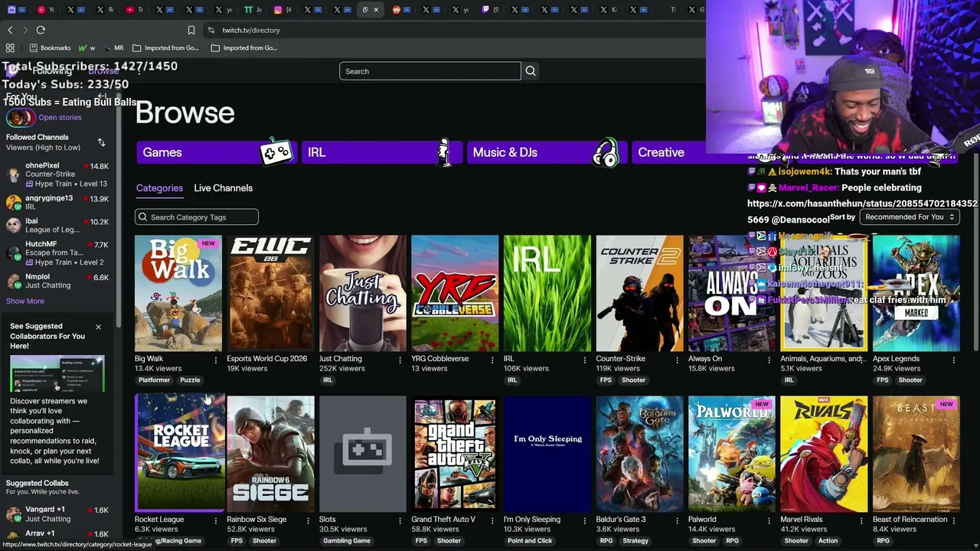The width and height of the screenshot is (980, 551).
Task: Reload the Twitch directory page
Action: pyautogui.click(x=41, y=30)
